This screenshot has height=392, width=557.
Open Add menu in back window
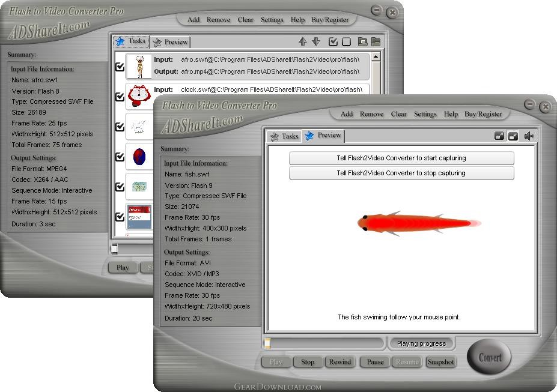pyautogui.click(x=193, y=20)
